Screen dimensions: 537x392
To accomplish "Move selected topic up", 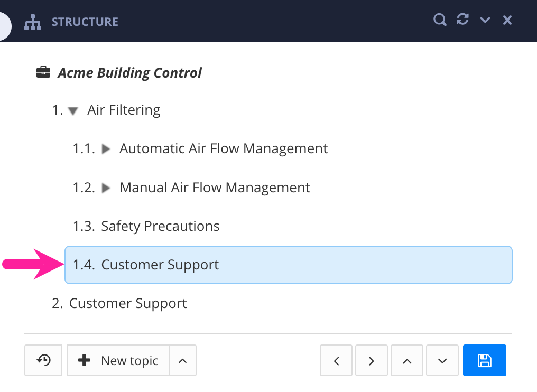I will click(x=407, y=361).
